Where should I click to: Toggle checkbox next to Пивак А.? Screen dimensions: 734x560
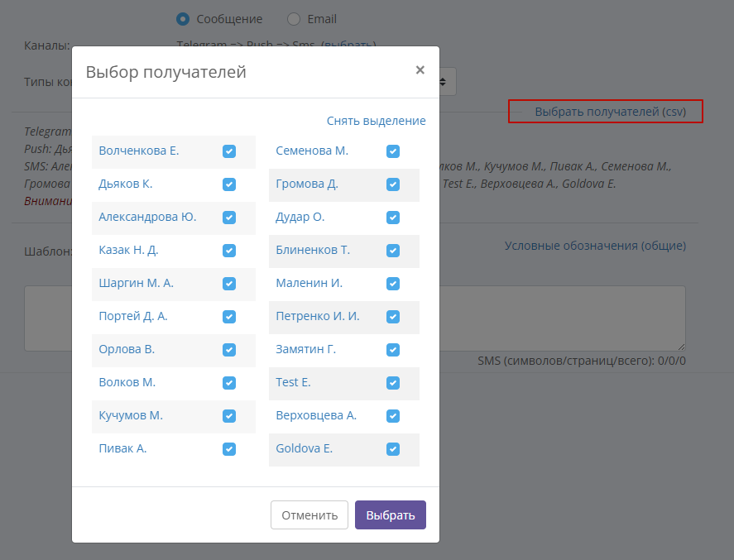click(229, 448)
